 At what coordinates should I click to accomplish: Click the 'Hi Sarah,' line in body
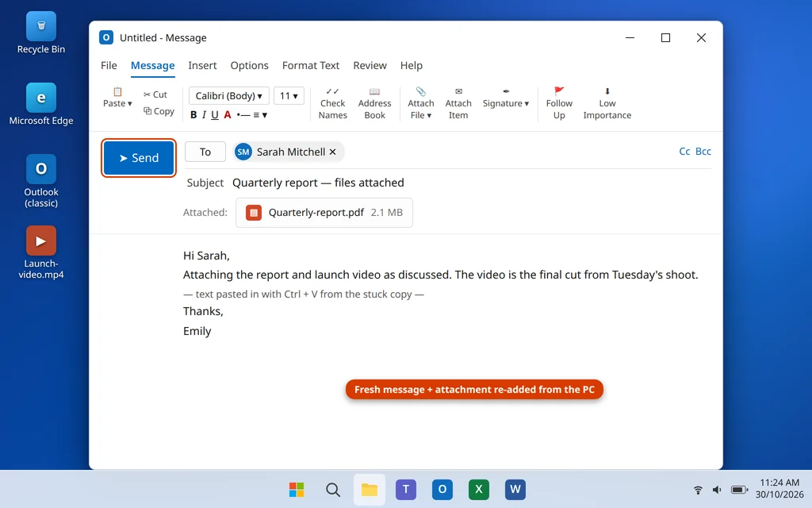(206, 256)
